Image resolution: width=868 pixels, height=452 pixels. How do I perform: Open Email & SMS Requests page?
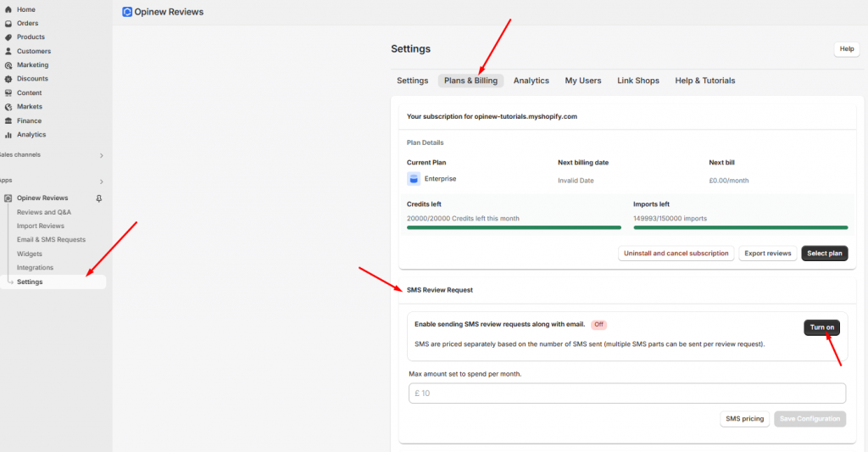point(51,240)
